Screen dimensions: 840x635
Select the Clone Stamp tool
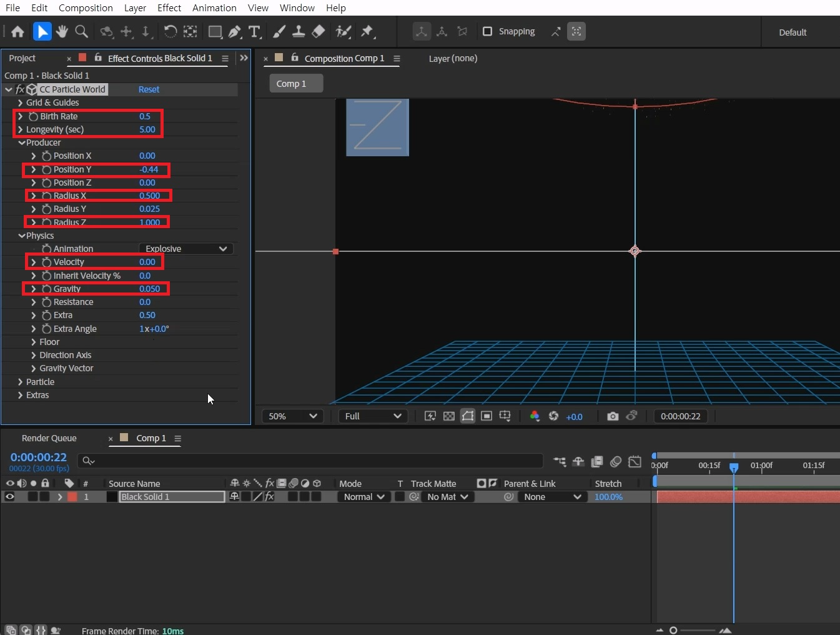[x=299, y=31]
